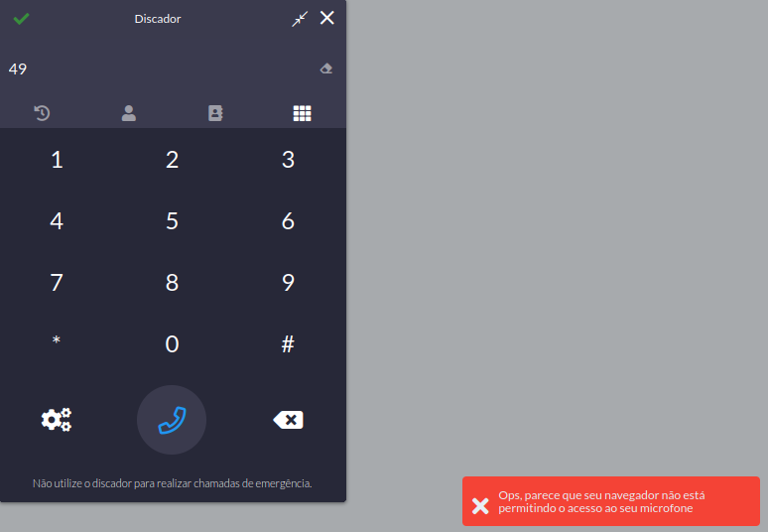This screenshot has height=532, width=768.
Task: Close the Discador window
Action: pos(327,18)
